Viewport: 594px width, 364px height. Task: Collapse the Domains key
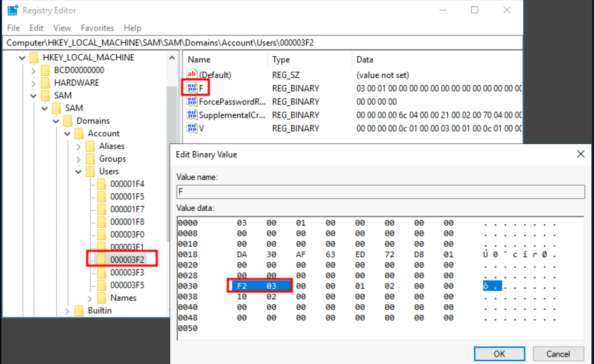coord(56,121)
